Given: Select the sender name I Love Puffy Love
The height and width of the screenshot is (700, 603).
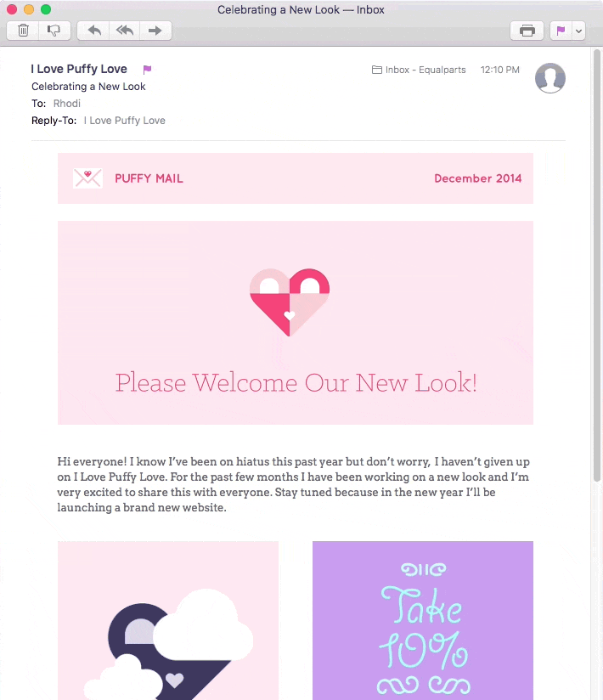Looking at the screenshot, I should pyautogui.click(x=79, y=70).
